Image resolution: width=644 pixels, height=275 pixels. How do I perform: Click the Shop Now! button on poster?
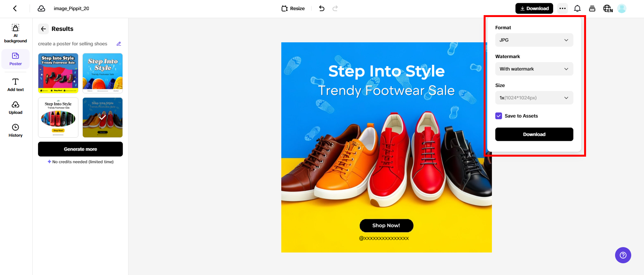point(386,225)
